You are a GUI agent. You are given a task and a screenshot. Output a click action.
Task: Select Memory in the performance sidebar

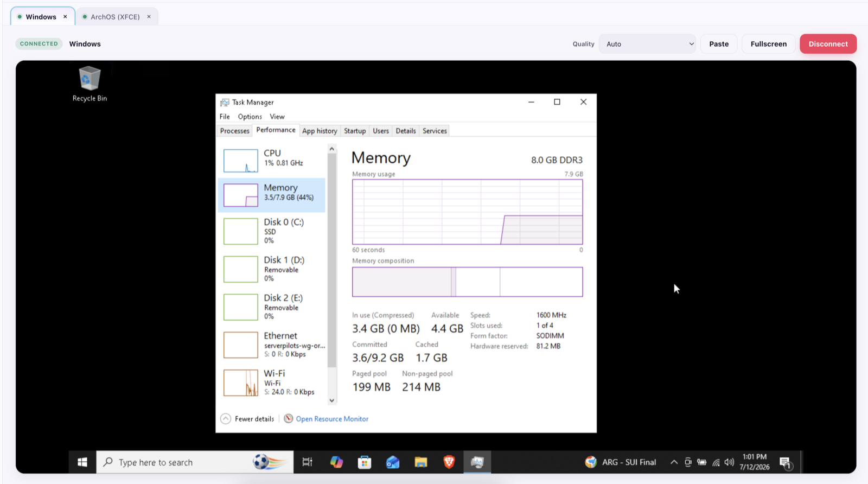click(272, 195)
